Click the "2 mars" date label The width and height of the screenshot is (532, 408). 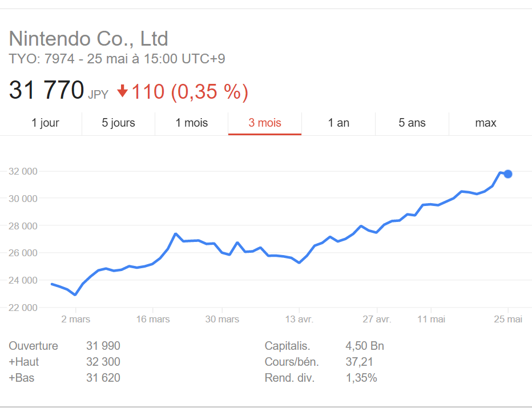[x=75, y=319]
